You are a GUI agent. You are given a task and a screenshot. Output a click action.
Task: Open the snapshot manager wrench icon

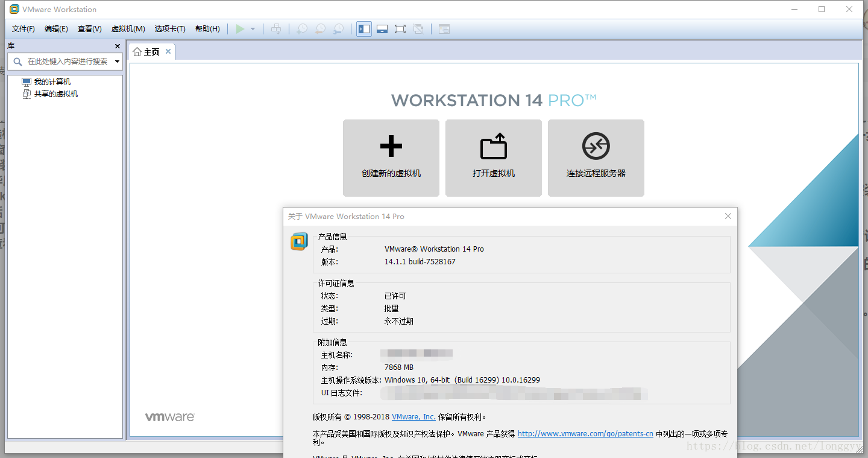click(x=339, y=29)
